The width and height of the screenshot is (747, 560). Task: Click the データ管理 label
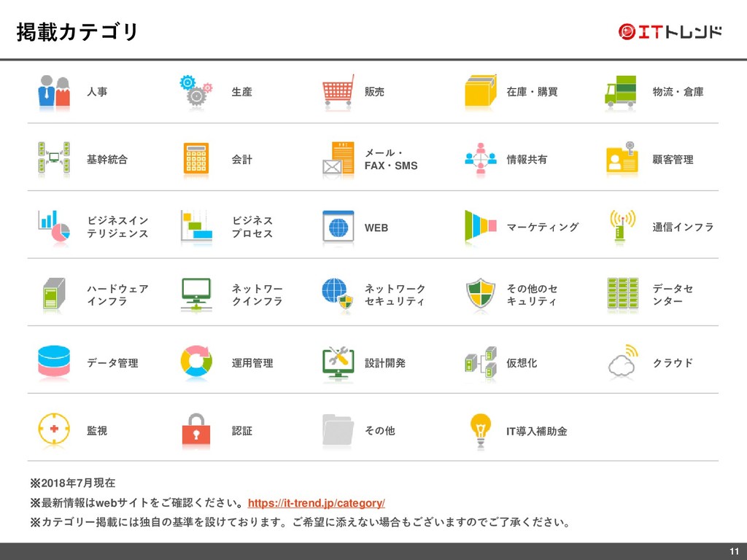[x=112, y=363]
